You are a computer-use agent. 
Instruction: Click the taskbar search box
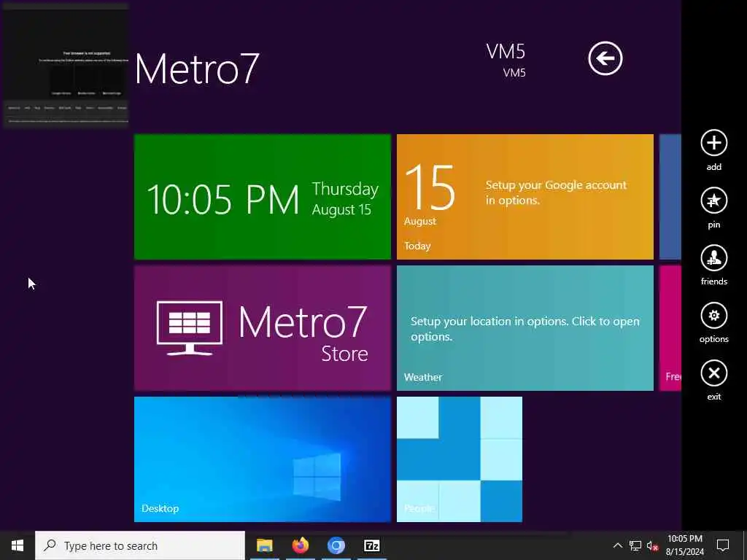point(140,545)
